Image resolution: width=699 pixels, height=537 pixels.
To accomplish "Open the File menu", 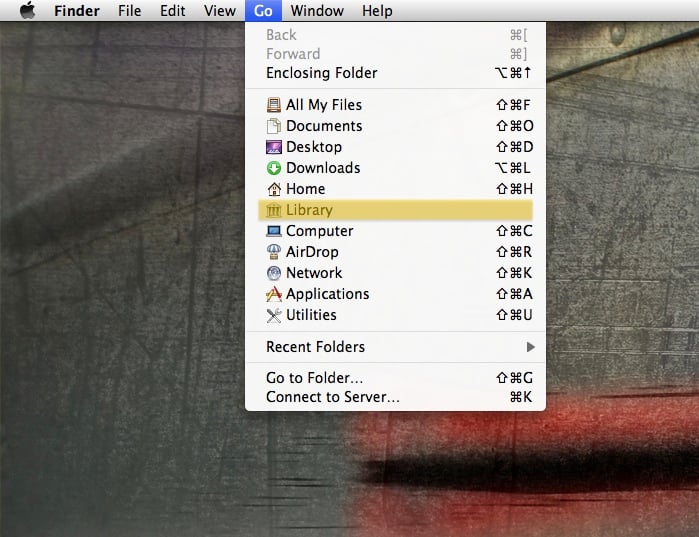I will 129,10.
